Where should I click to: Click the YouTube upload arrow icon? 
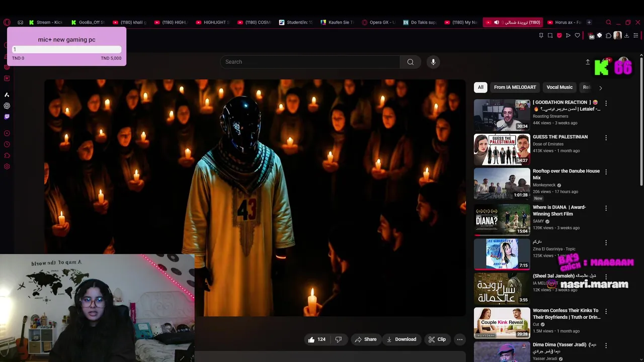coord(588,62)
